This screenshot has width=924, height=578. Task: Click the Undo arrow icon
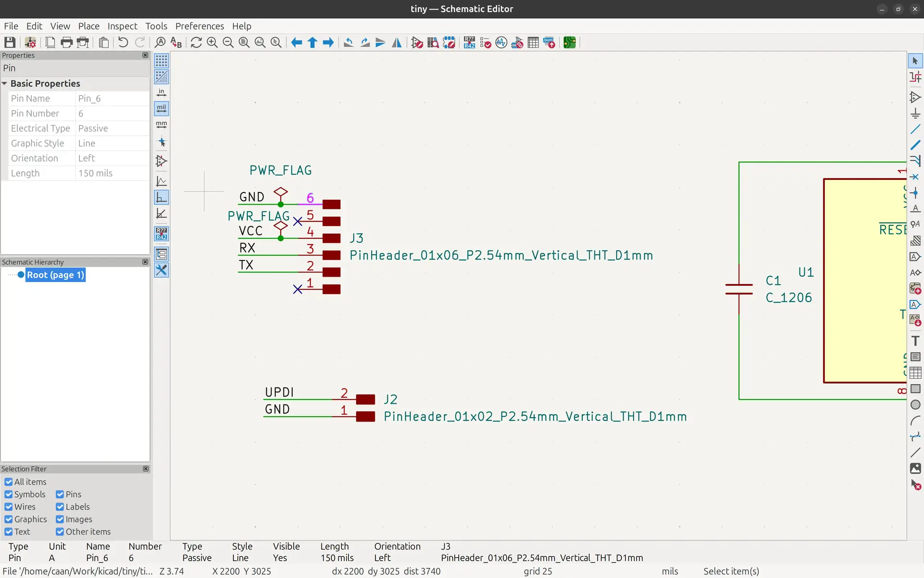point(123,42)
